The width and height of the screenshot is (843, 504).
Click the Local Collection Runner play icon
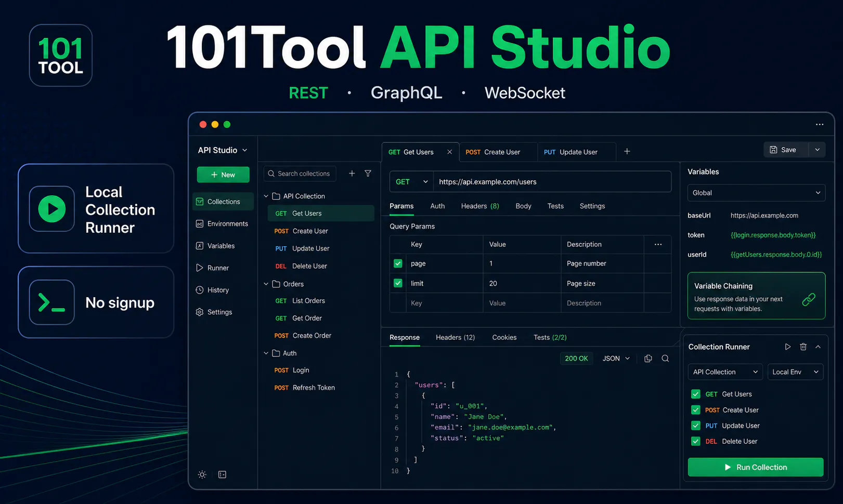tap(52, 209)
